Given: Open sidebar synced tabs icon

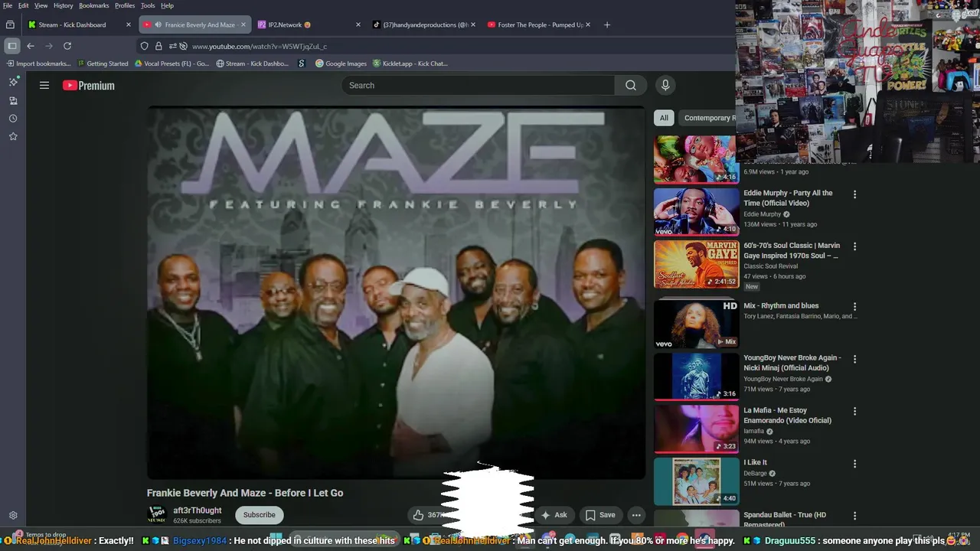Looking at the screenshot, I should (x=13, y=101).
